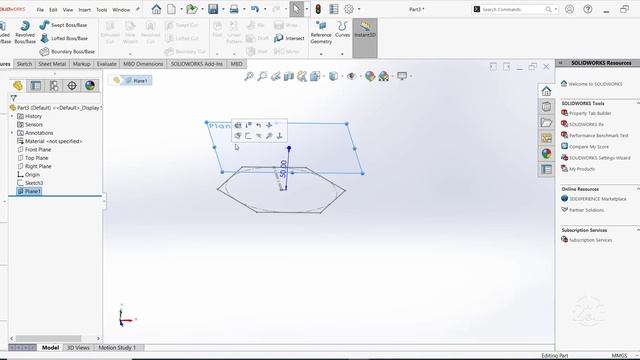Switch to the SOLIDWORKS Add-Ins tab
Viewport: 640px width, 360px height.
coord(196,64)
